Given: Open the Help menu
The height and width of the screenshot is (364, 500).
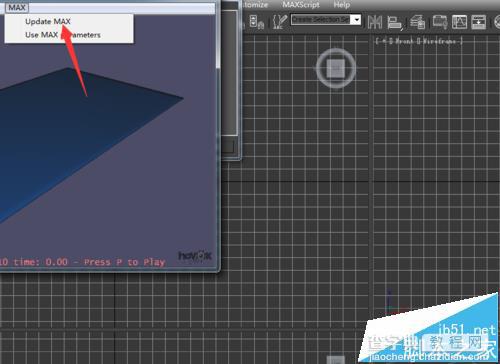Looking at the screenshot, I should coord(342,5).
